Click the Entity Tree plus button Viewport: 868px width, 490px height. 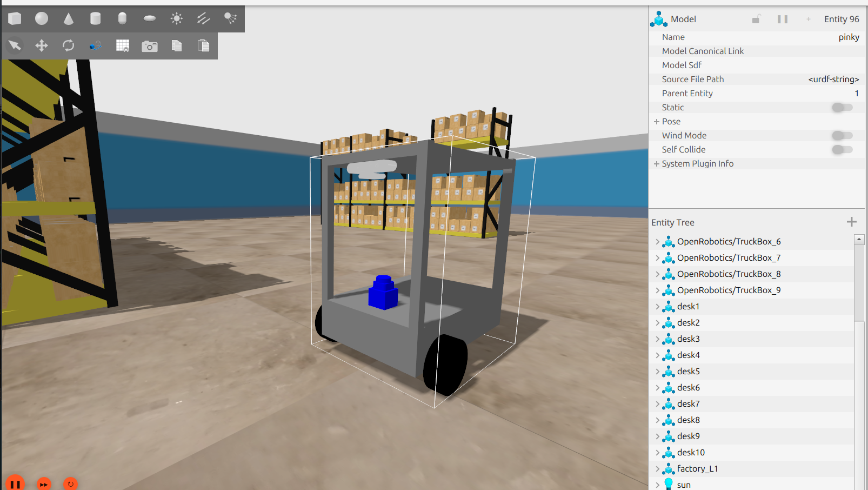pos(852,222)
